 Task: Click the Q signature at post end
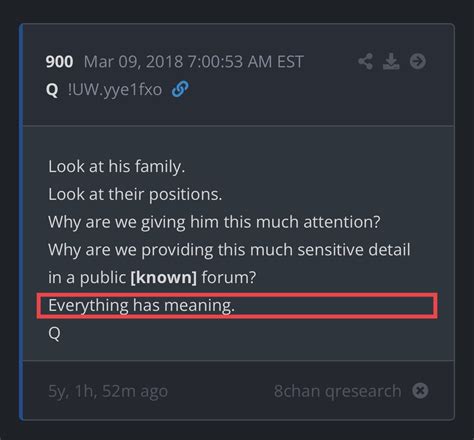pyautogui.click(x=54, y=333)
